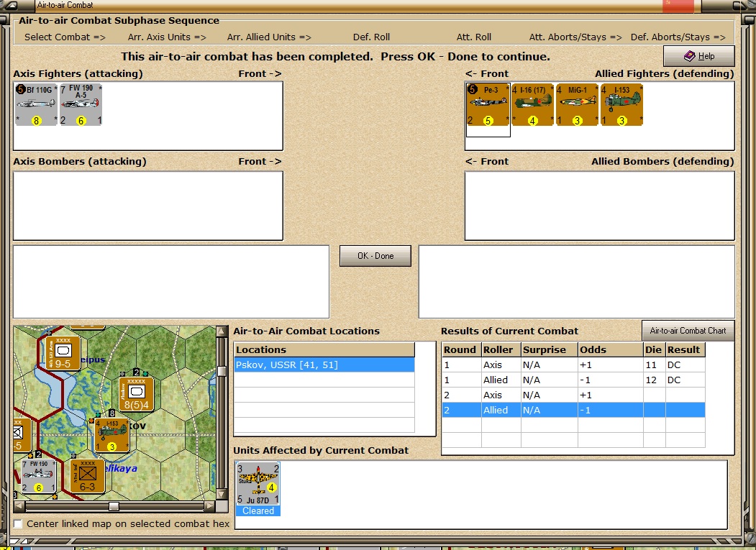Viewport: 756px width, 550px height.
Task: Click the Ju 87D Stuka affected unit counter
Action: (258, 483)
